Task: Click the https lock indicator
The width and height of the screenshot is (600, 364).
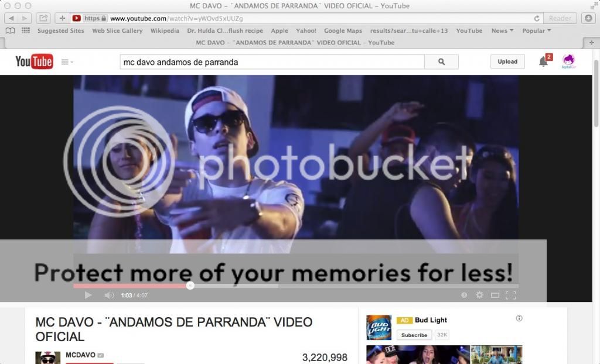Action: pyautogui.click(x=96, y=18)
